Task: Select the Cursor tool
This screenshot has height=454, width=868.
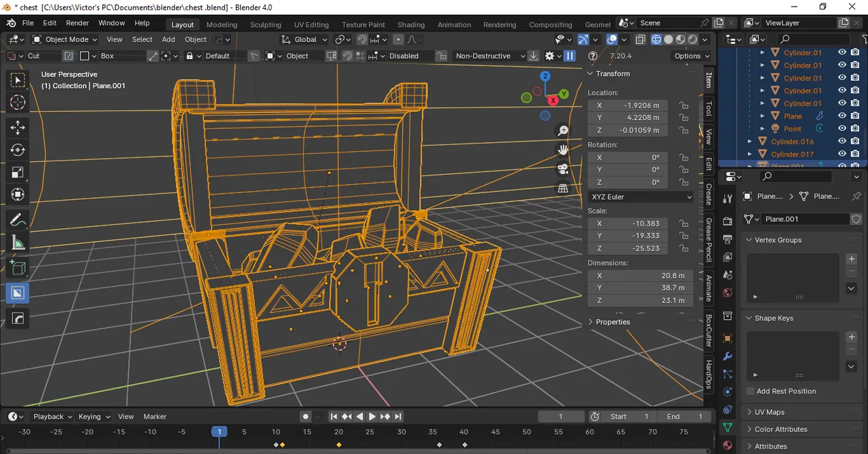Action: point(18,102)
